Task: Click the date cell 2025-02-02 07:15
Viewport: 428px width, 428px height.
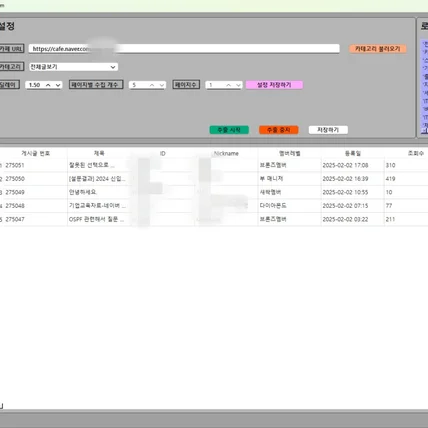Action: pos(353,206)
